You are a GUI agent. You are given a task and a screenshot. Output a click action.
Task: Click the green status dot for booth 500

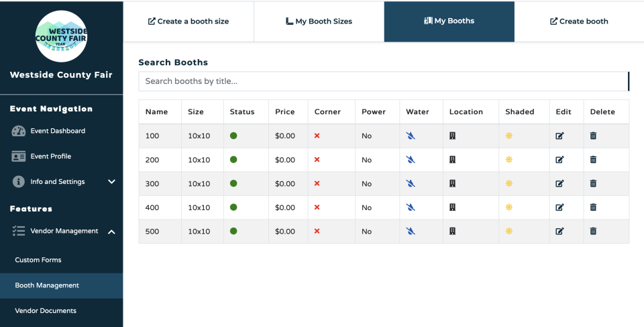233,231
